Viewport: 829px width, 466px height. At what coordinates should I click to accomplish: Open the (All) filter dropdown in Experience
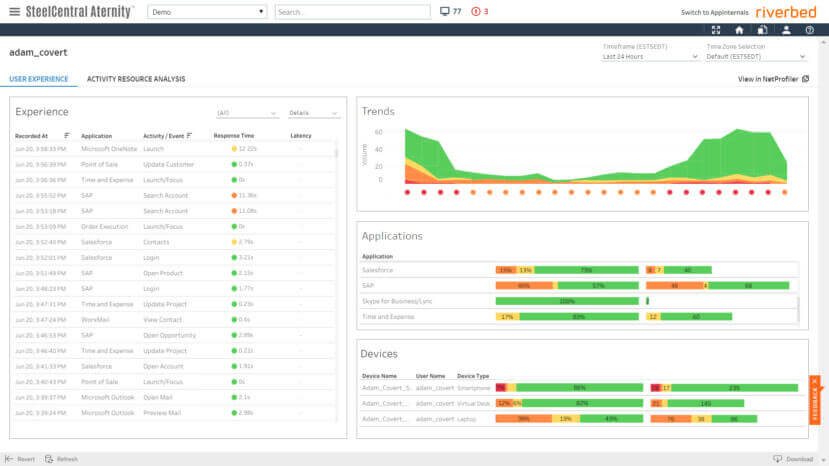[x=246, y=113]
